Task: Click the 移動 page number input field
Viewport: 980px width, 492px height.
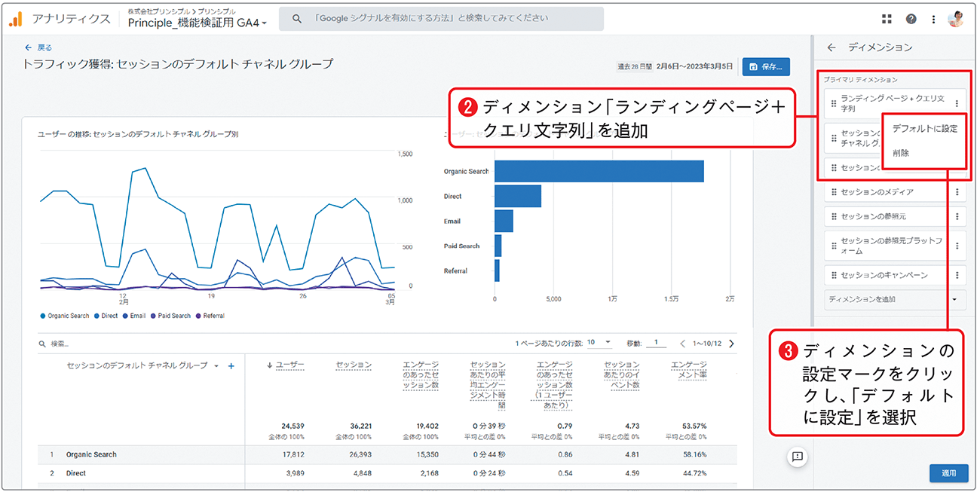Action: (x=656, y=343)
